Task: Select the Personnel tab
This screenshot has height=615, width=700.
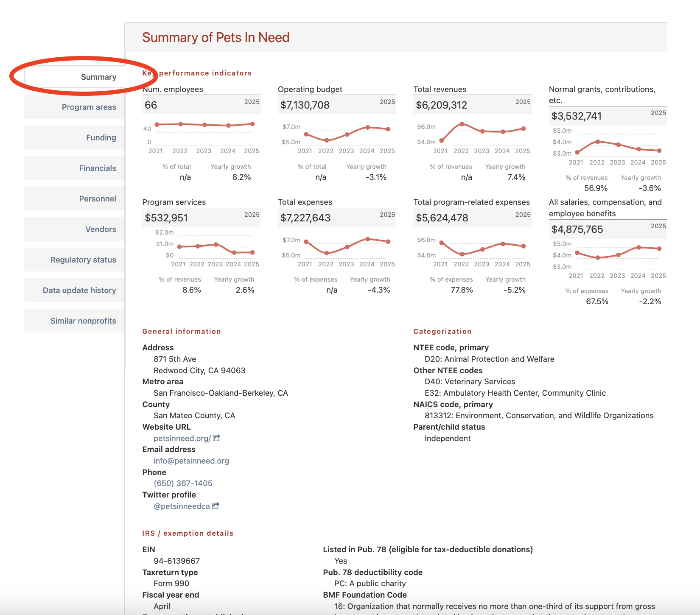Action: (x=75, y=199)
